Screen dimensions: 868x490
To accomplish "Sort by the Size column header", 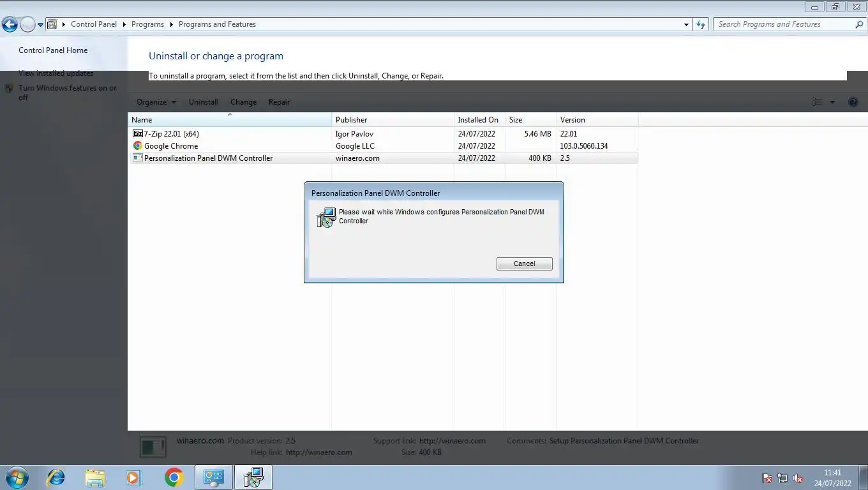I will (x=530, y=120).
